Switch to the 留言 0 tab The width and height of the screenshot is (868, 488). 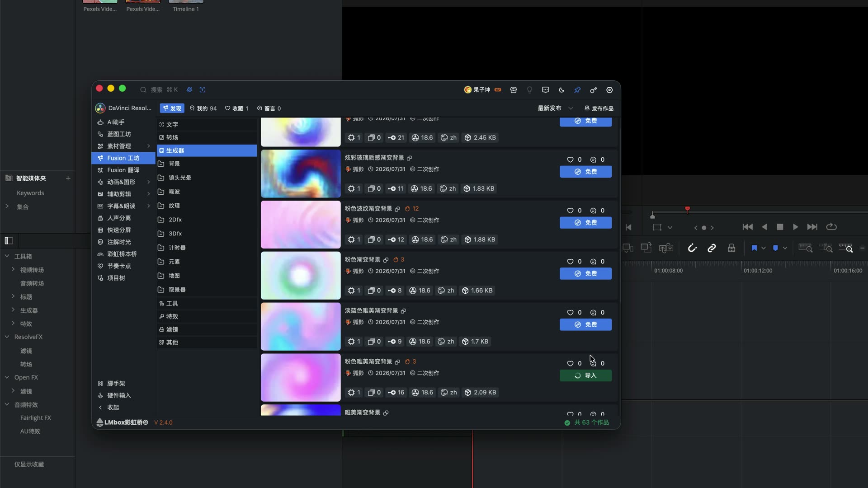point(269,108)
